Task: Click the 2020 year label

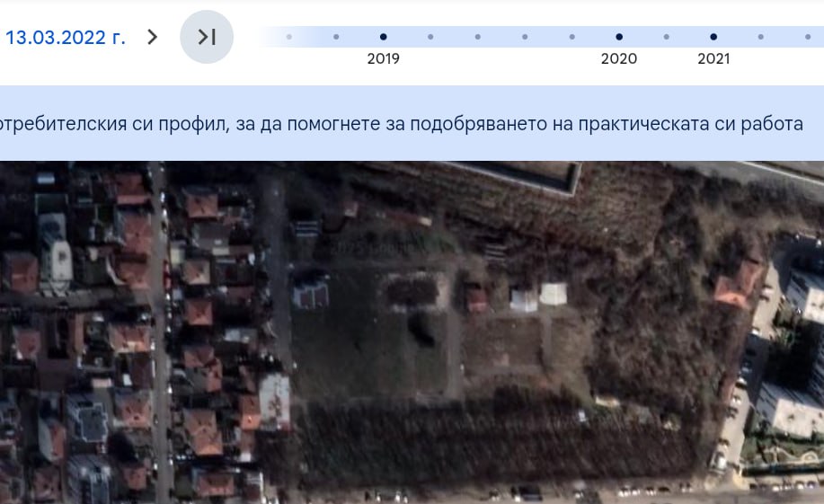Action: (x=619, y=59)
